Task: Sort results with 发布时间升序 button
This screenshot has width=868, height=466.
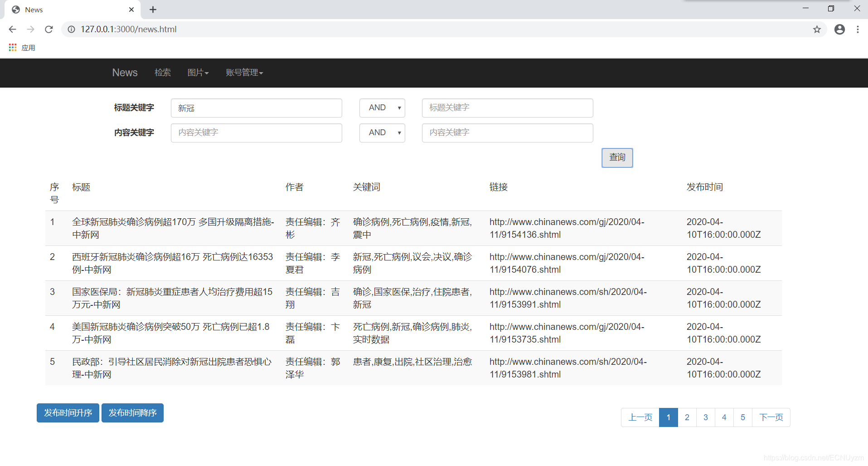Action: (x=68, y=413)
